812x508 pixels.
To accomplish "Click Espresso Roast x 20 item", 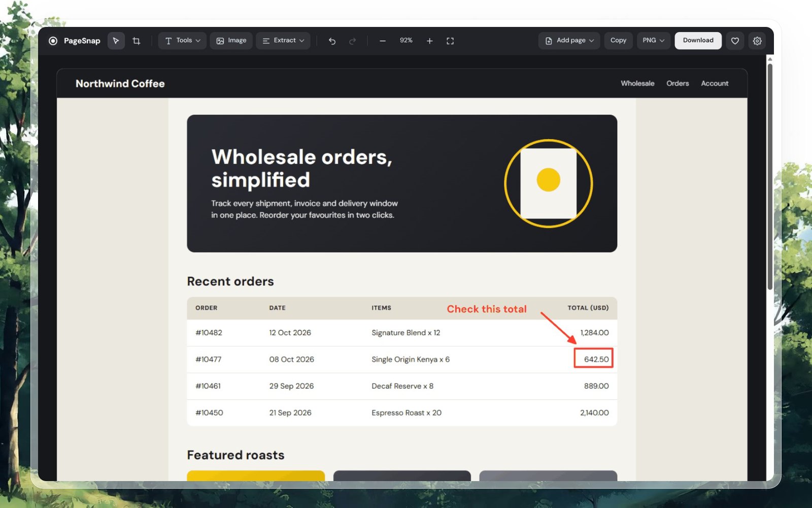I will pos(407,412).
